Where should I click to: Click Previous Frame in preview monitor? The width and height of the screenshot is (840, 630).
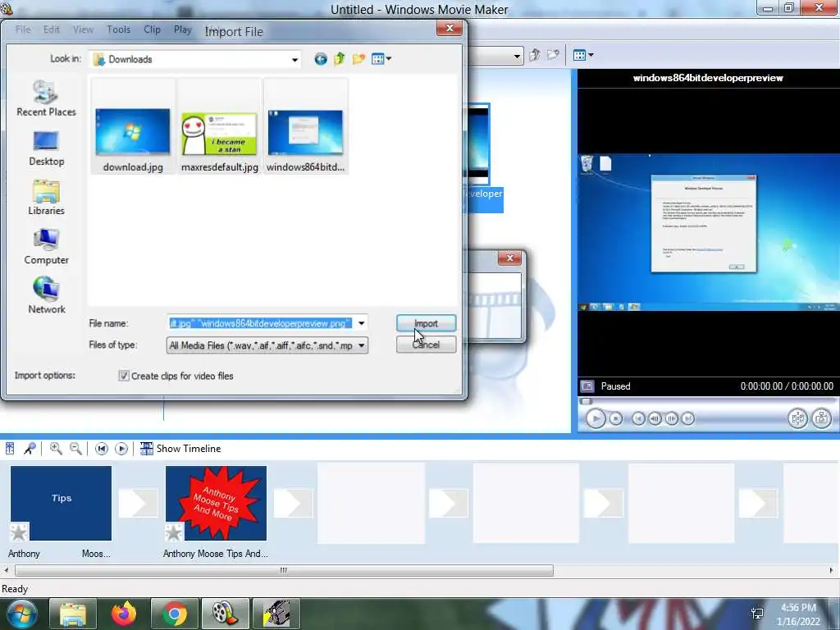pyautogui.click(x=655, y=418)
